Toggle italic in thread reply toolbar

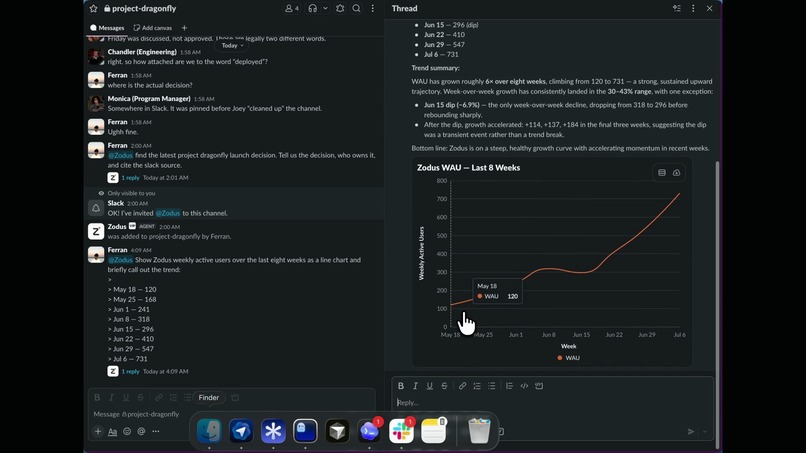[x=415, y=386]
